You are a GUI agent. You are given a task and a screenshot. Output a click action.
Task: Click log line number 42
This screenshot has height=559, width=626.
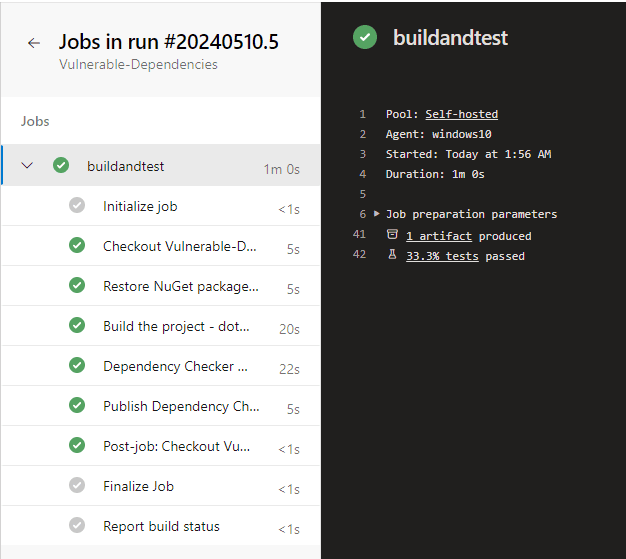[359, 254]
